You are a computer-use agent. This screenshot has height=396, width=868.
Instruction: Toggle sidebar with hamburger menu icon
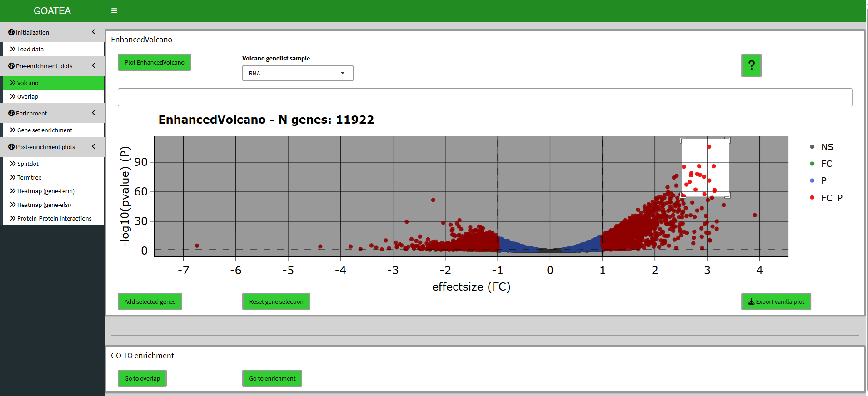[114, 11]
